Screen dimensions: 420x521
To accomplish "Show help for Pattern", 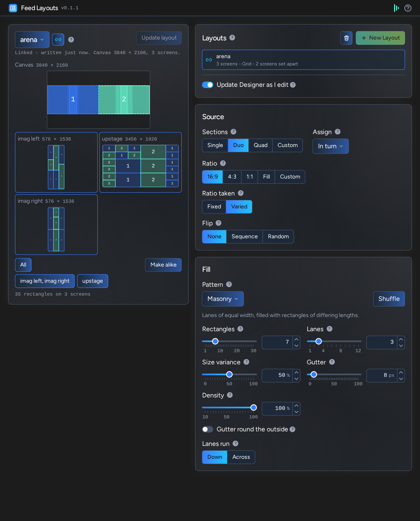I will click(229, 284).
